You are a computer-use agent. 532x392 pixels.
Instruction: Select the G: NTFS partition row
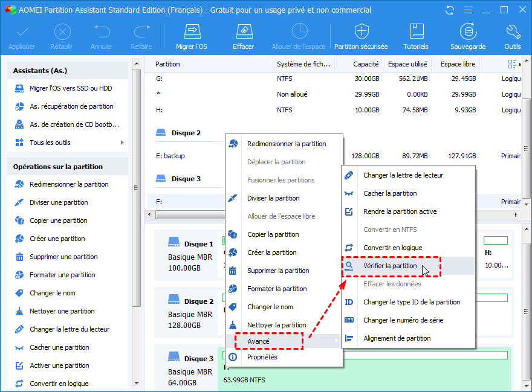pos(334,79)
